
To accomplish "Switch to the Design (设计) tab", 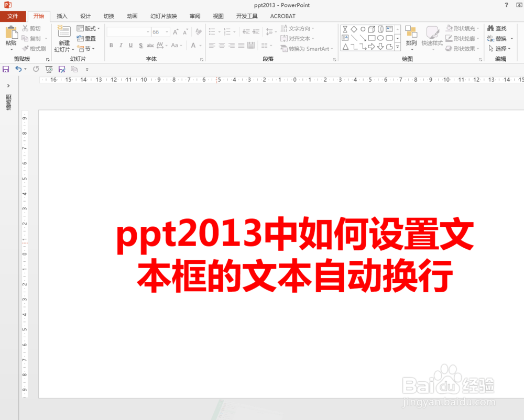I will pyautogui.click(x=85, y=16).
